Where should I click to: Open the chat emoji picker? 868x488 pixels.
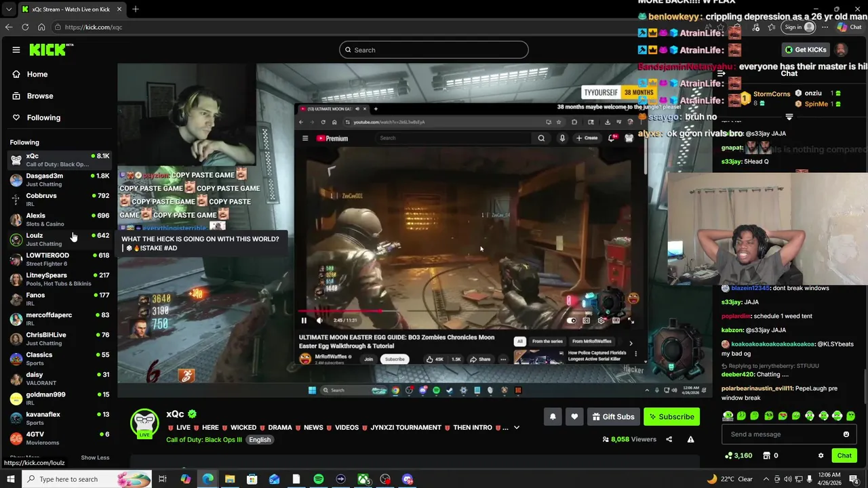846,434
